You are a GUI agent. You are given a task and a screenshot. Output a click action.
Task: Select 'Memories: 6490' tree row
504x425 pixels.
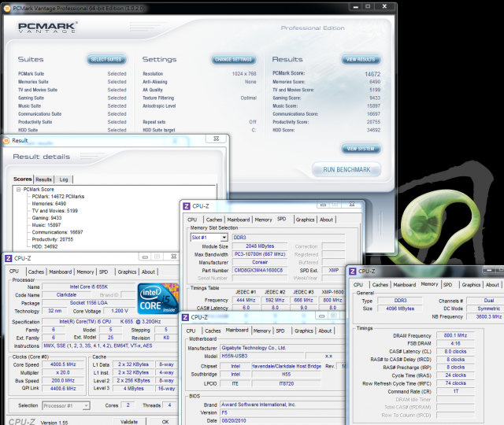click(x=49, y=204)
